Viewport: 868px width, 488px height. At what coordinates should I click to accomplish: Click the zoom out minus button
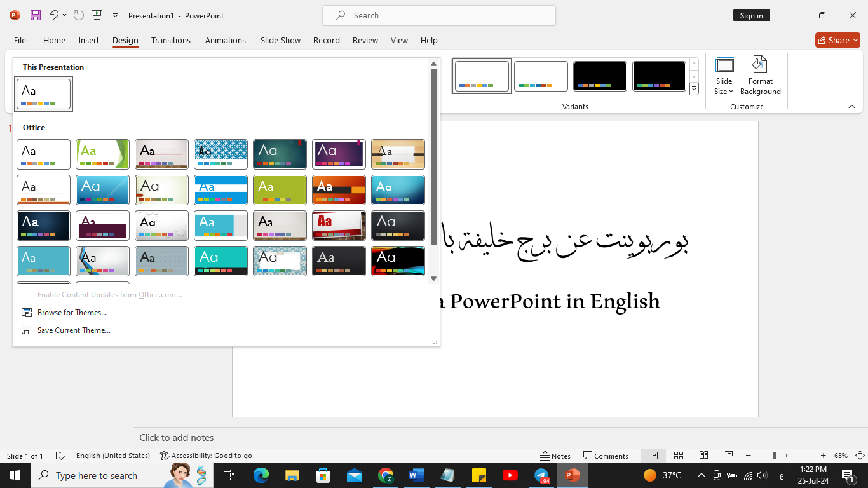coord(749,456)
